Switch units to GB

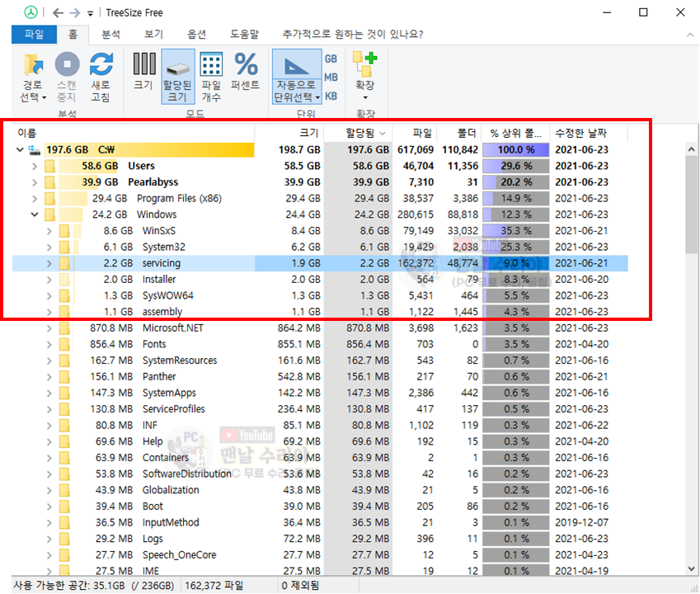pyautogui.click(x=331, y=59)
